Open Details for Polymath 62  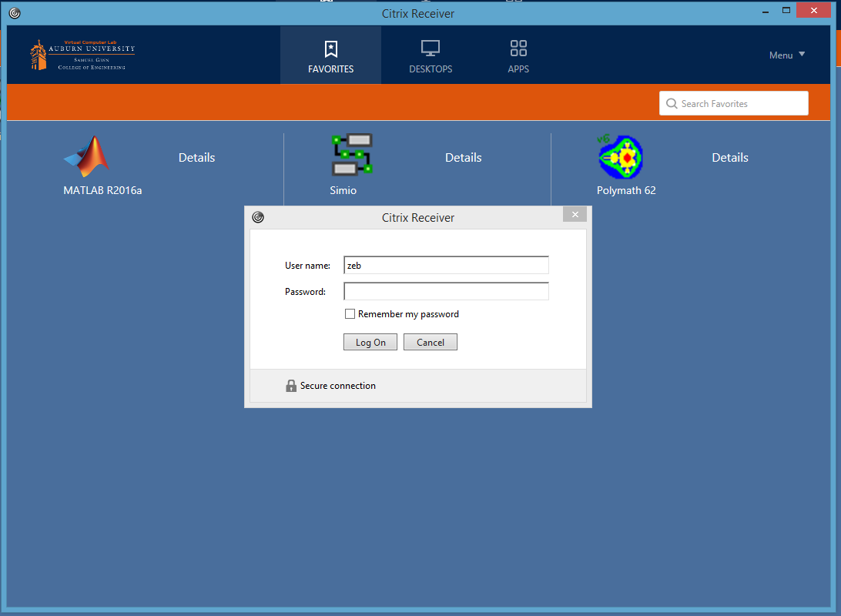pos(729,157)
